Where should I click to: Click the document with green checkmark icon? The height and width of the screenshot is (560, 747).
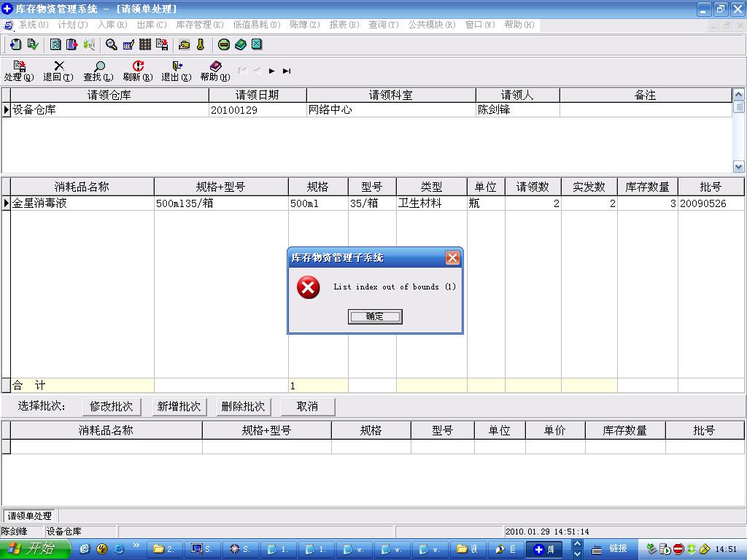(33, 44)
